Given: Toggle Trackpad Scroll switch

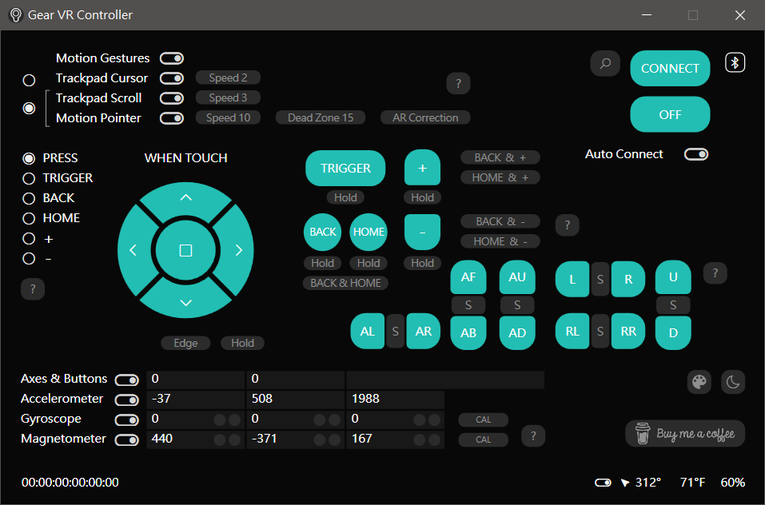Looking at the screenshot, I should [x=172, y=98].
